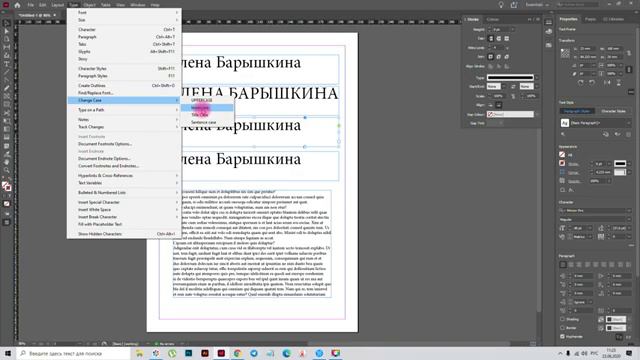Rotate 90° anticlockwise in Transform section
This screenshot has width=640, height=360.
pyautogui.click(x=592, y=82)
